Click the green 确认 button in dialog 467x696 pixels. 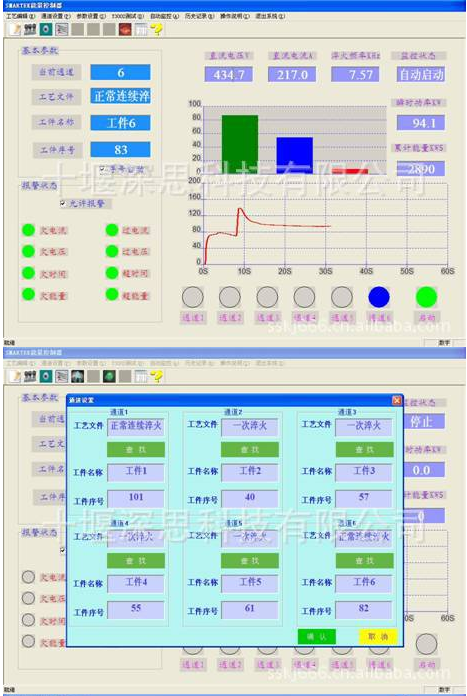(x=317, y=637)
